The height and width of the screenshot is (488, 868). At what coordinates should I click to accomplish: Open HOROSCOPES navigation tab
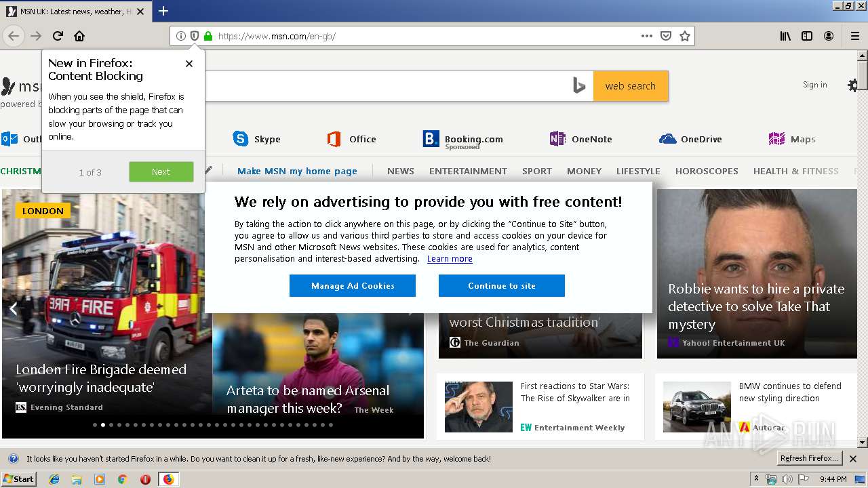(707, 171)
